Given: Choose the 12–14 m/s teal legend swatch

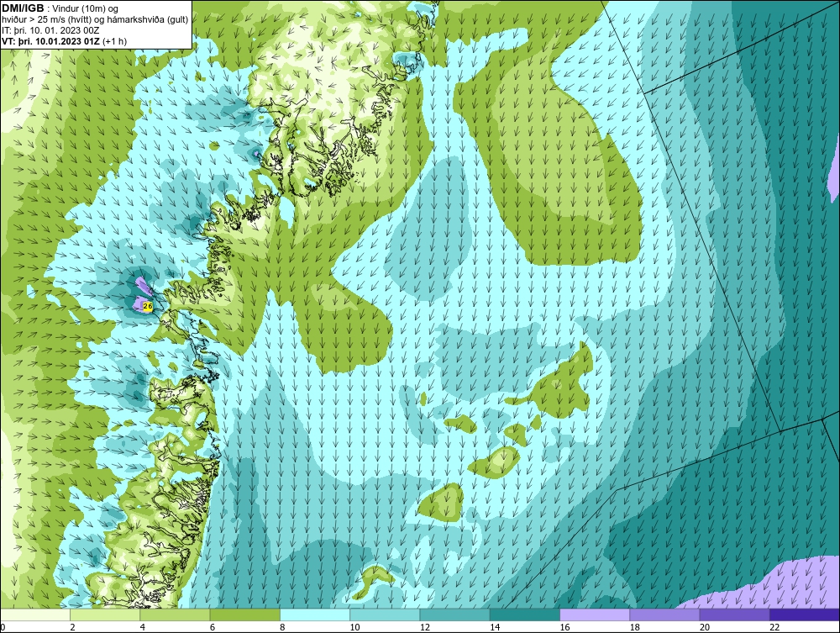Looking at the screenshot, I should (x=454, y=615).
